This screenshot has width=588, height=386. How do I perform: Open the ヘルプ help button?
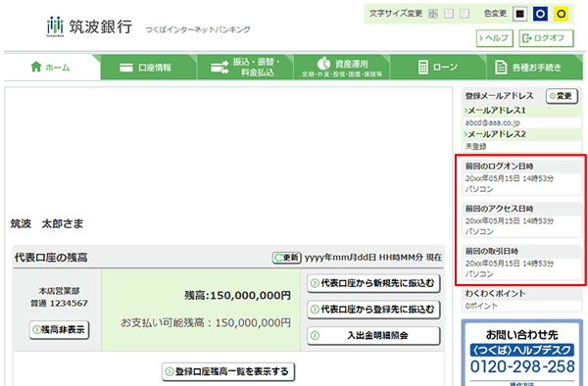[x=494, y=38]
